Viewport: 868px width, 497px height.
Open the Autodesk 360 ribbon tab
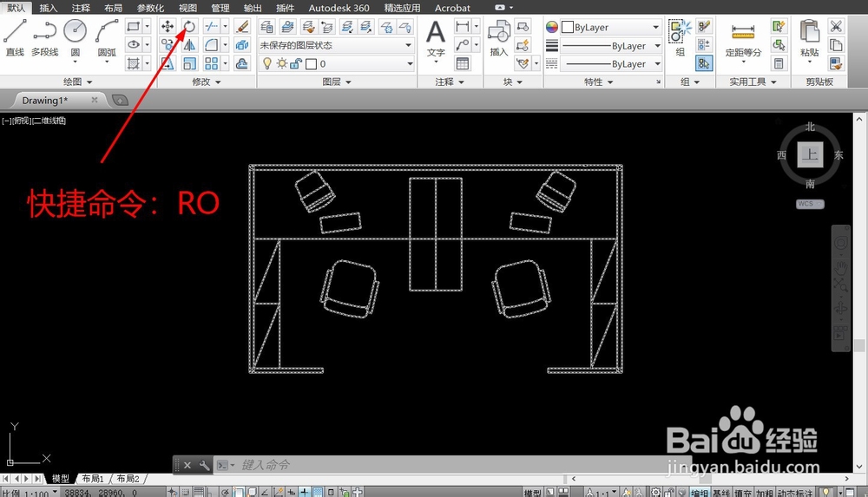coord(339,8)
